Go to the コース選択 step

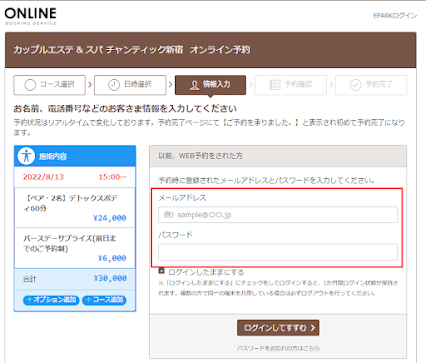tap(49, 85)
